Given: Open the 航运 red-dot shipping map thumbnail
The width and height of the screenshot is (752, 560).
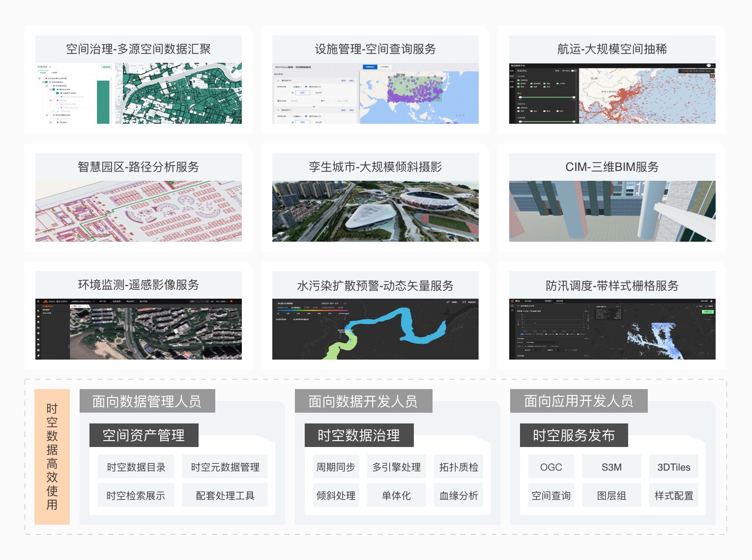Looking at the screenshot, I should (x=612, y=93).
